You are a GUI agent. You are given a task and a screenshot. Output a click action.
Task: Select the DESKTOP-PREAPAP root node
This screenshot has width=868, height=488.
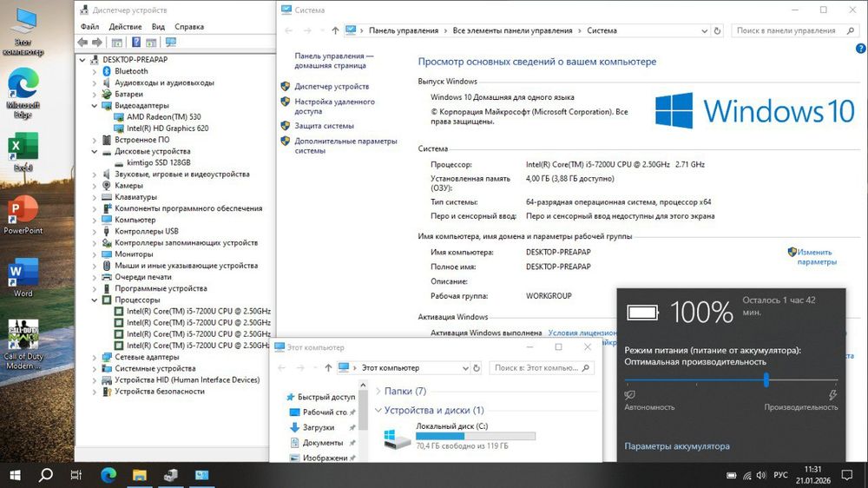point(135,60)
